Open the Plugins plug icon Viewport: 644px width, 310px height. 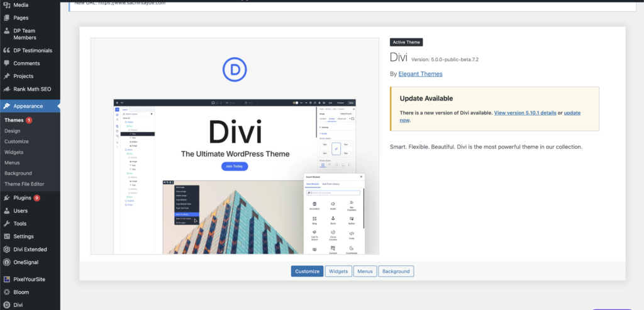[x=6, y=198]
